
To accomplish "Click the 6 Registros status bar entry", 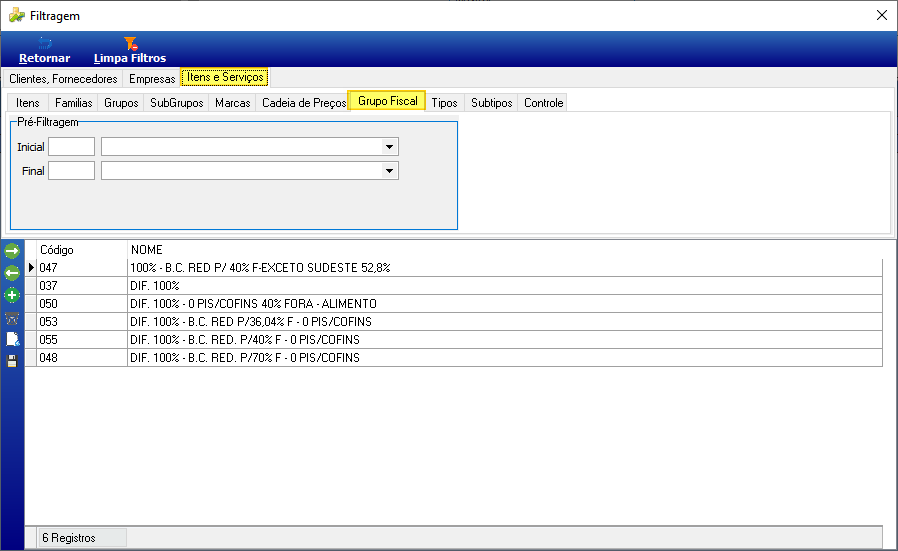I will (x=82, y=538).
